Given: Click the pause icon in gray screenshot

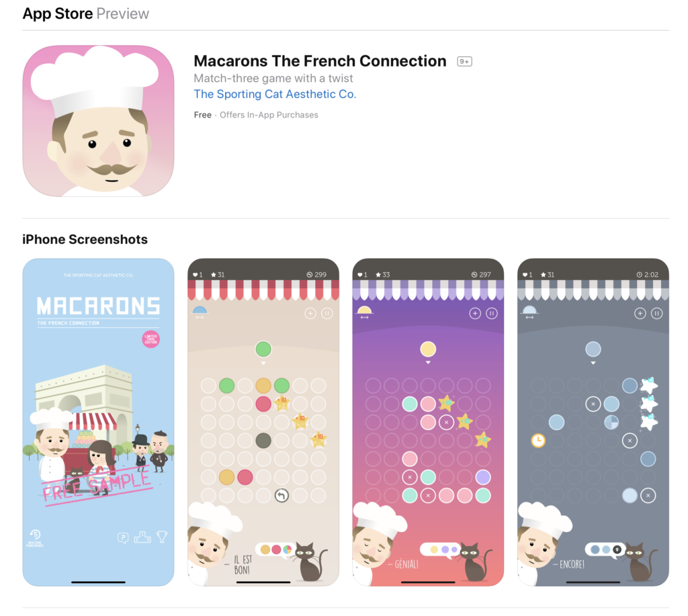Looking at the screenshot, I should pyautogui.click(x=657, y=313).
